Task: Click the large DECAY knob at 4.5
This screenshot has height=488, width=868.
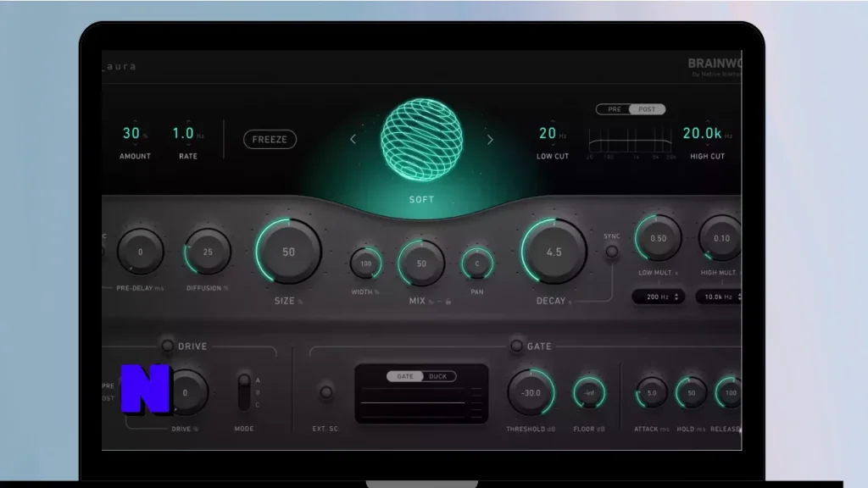Action: (x=554, y=252)
